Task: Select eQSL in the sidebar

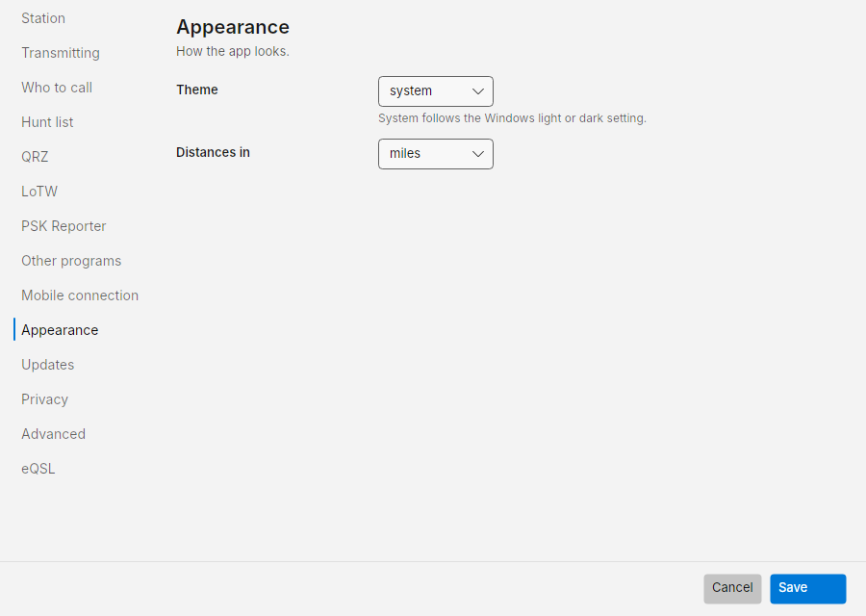Action: (x=38, y=469)
